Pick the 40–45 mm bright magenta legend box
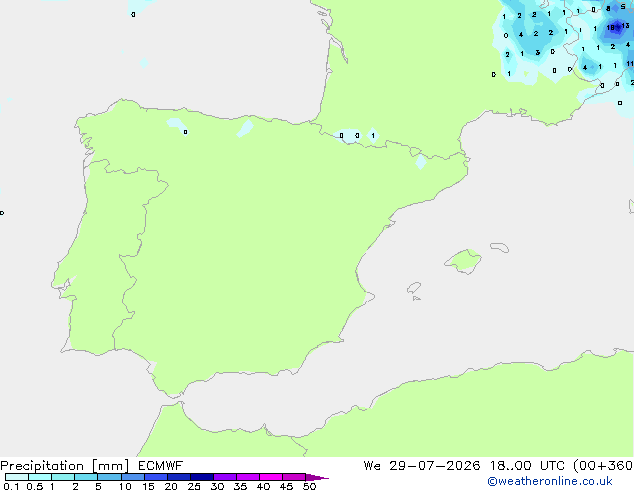634x490 pixels. [271, 477]
